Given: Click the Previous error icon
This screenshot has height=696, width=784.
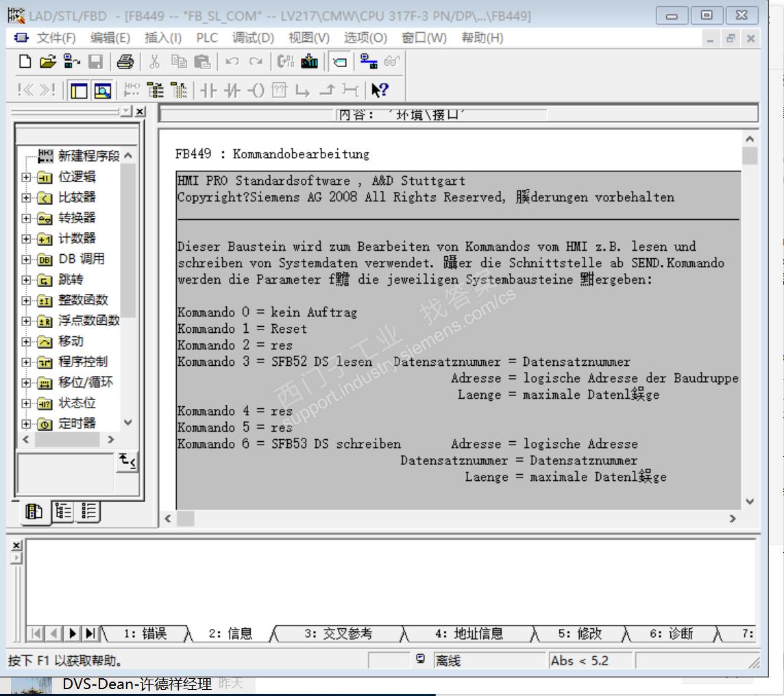Looking at the screenshot, I should pos(25,90).
